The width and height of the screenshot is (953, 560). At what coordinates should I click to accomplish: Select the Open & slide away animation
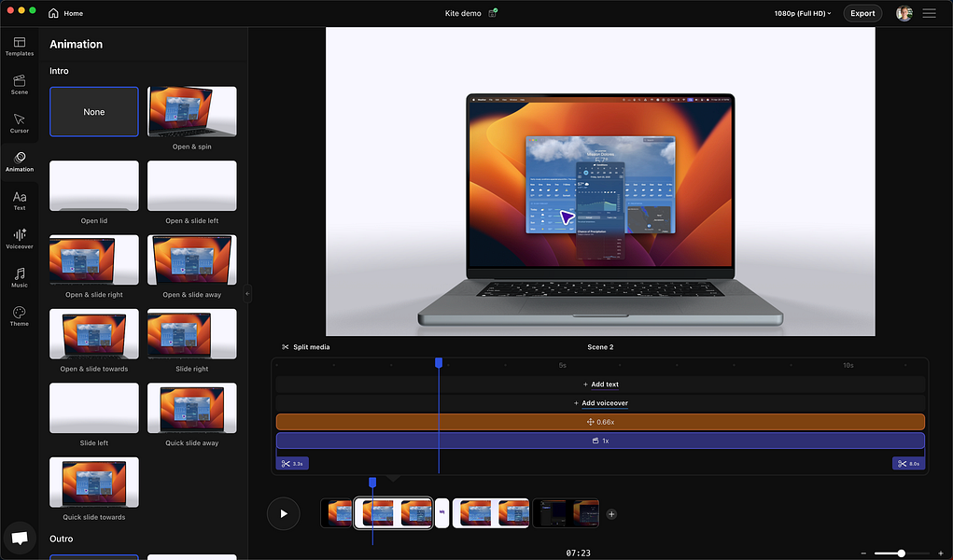(192, 259)
